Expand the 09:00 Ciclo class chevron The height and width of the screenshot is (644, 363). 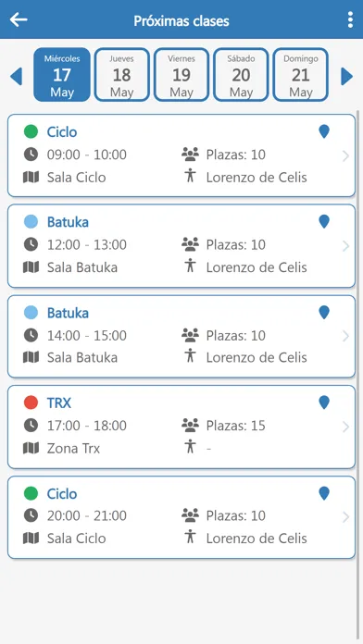(x=345, y=156)
